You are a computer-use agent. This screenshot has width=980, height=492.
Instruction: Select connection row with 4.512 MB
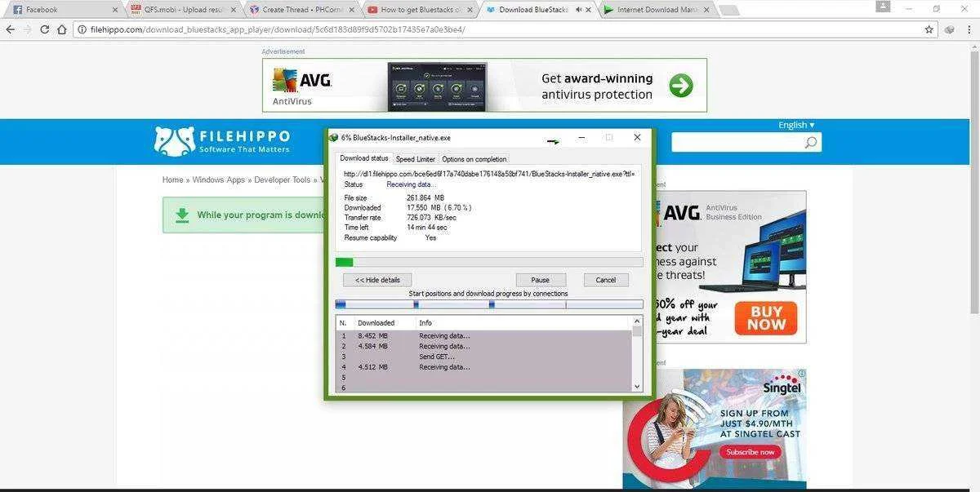[x=483, y=367]
